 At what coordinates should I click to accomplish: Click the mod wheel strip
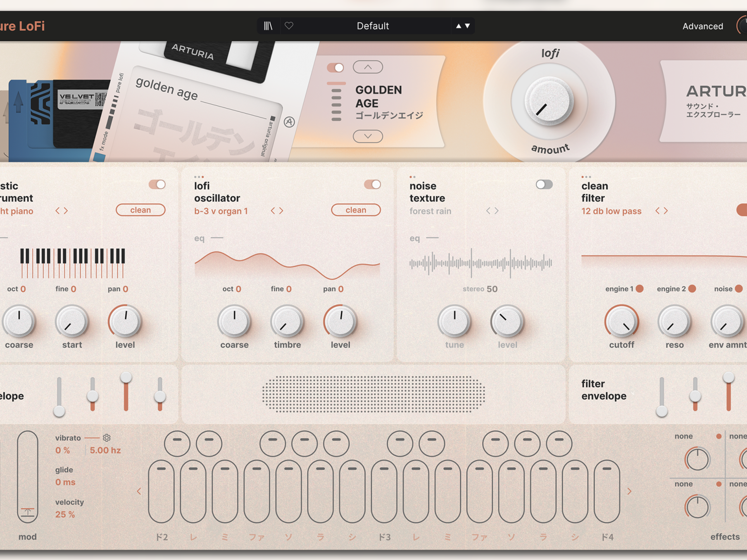28,477
